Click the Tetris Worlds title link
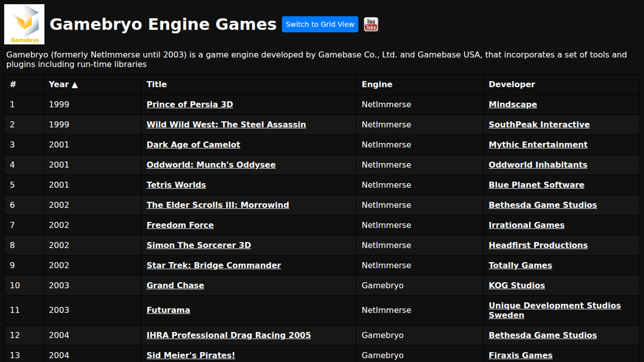644x362 pixels. point(176,185)
